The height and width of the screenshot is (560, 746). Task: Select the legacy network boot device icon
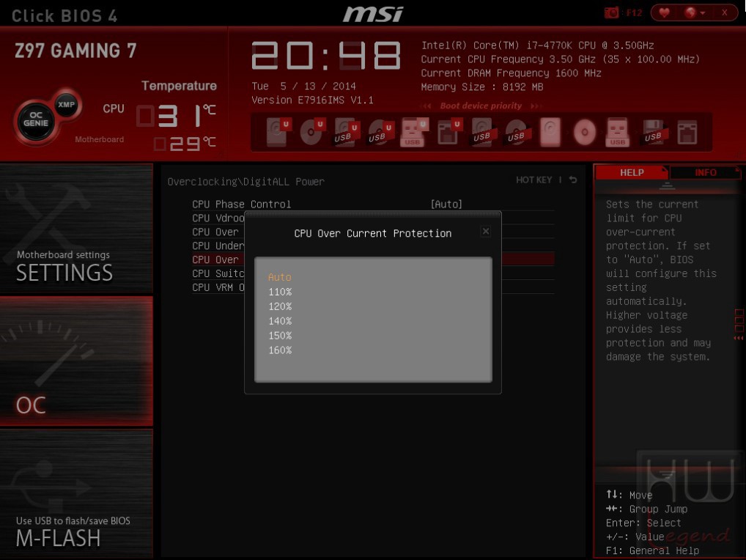pyautogui.click(x=687, y=132)
